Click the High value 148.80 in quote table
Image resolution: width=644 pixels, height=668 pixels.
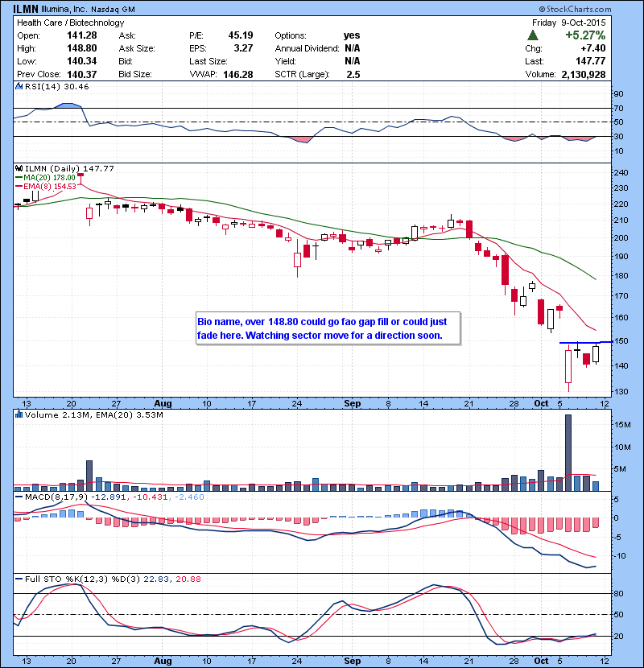(81, 48)
